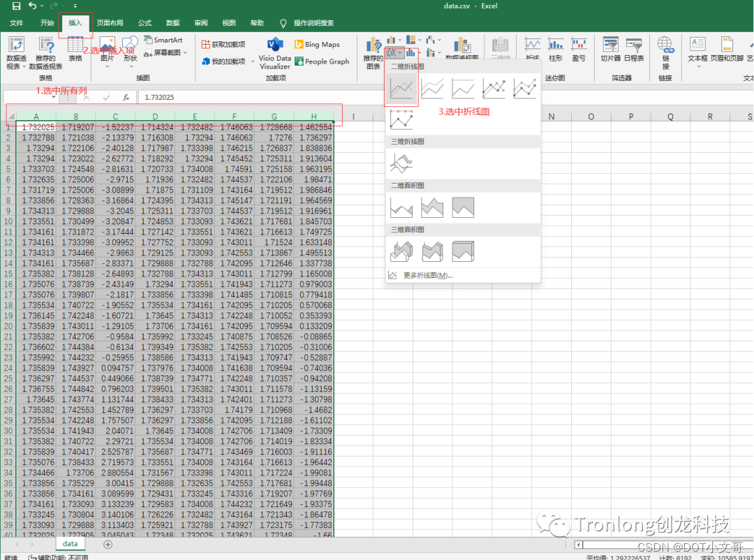Open 我的加载项 add-ins list
Screen dimensions: 754x560
[x=227, y=61]
